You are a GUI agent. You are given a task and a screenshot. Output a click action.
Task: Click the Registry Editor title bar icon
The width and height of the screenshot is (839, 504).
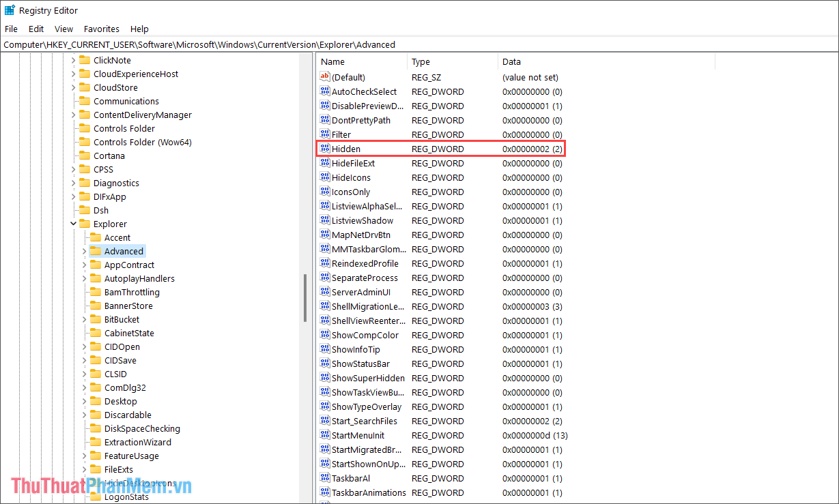coord(9,10)
